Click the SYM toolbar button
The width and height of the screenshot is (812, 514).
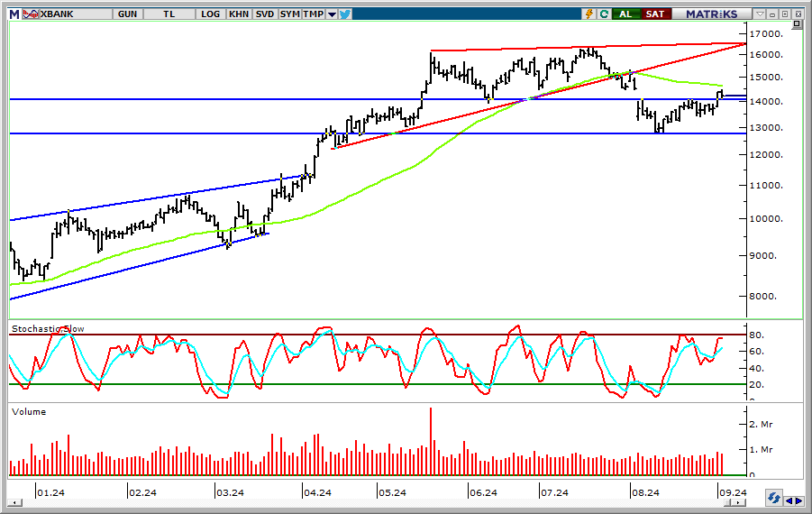pos(289,14)
